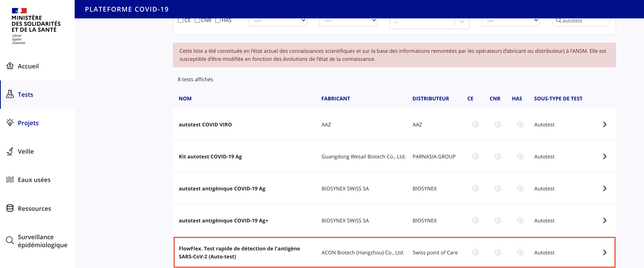Click Swiss point of Care cell
This screenshot has width=644, height=268.
pyautogui.click(x=435, y=252)
